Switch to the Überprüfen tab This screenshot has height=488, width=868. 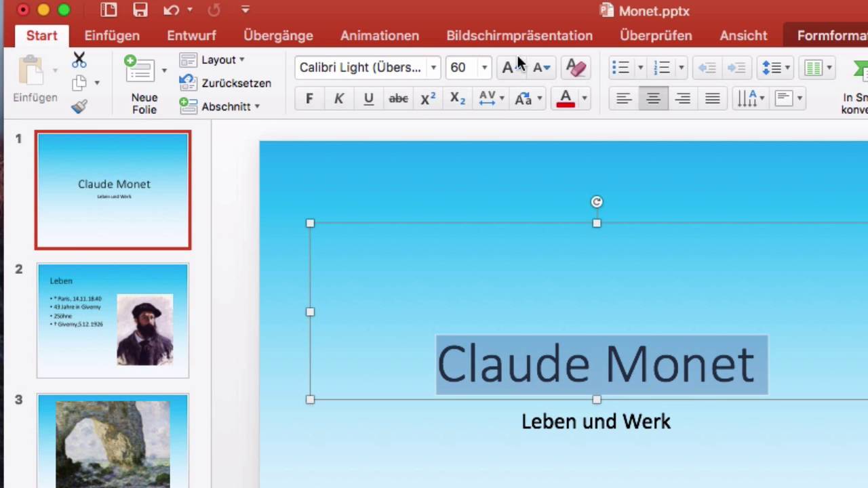[656, 35]
